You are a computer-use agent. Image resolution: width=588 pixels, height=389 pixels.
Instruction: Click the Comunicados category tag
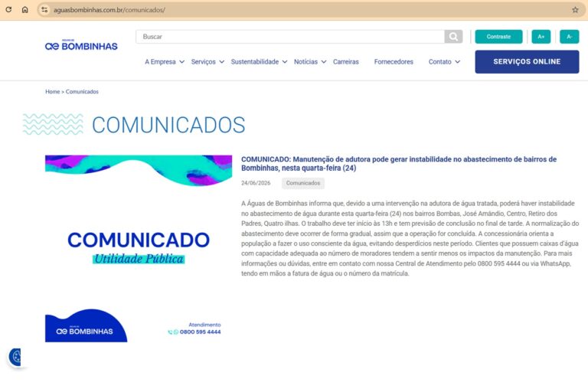(x=303, y=183)
